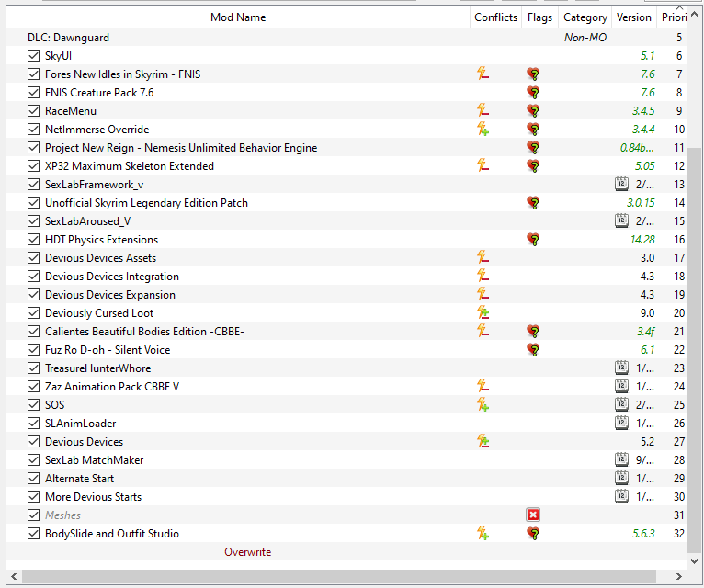Click the calendar icon in SexLabAroused_V row
The image size is (704, 588).
pyautogui.click(x=621, y=220)
